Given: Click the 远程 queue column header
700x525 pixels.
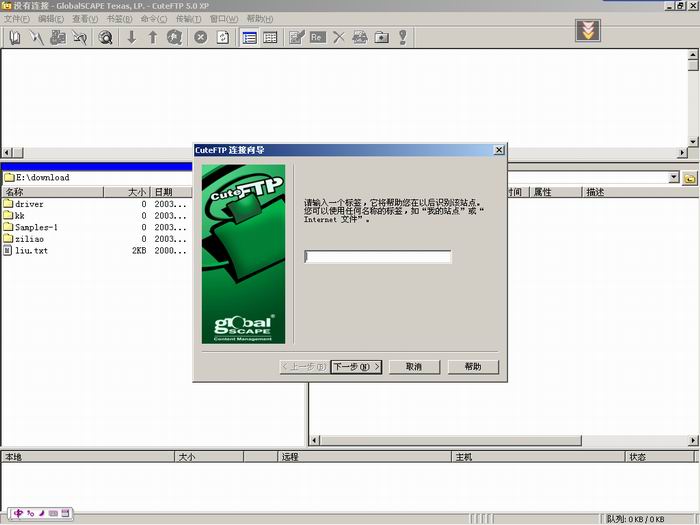Looking at the screenshot, I should click(364, 457).
